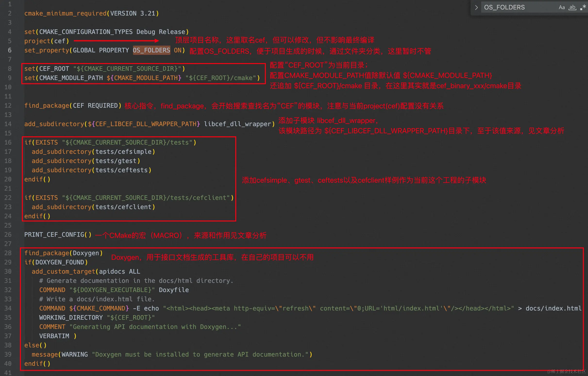This screenshot has width=588, height=376.
Task: Click add_subdirectory(tests/cefclient) line
Action: point(93,207)
